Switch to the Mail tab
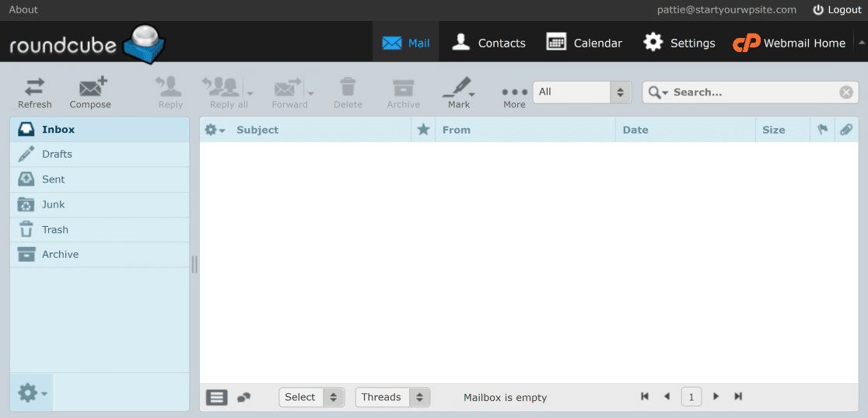 [406, 43]
